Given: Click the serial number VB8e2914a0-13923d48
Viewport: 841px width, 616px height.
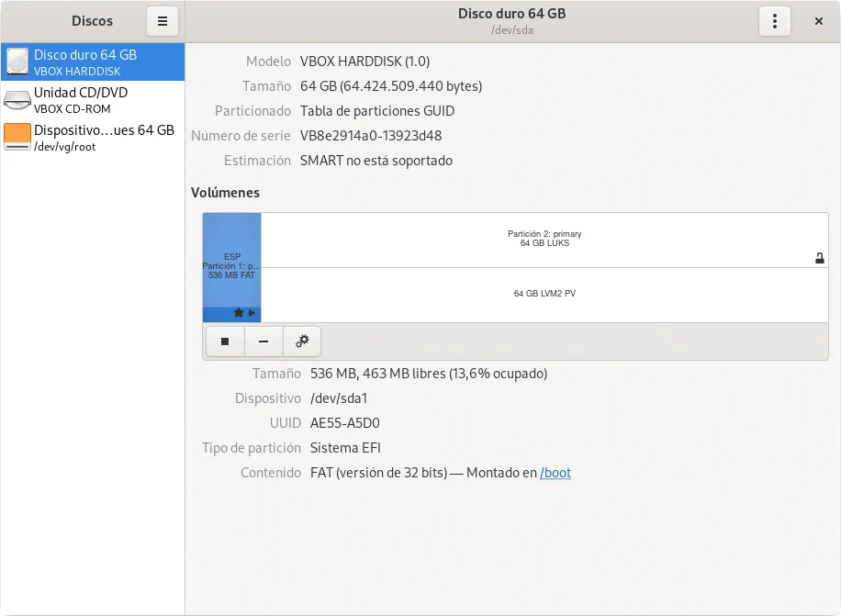Looking at the screenshot, I should click(x=371, y=136).
